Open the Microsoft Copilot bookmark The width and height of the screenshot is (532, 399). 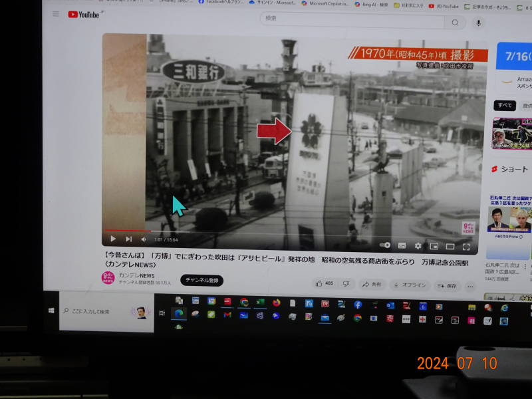pyautogui.click(x=325, y=3)
